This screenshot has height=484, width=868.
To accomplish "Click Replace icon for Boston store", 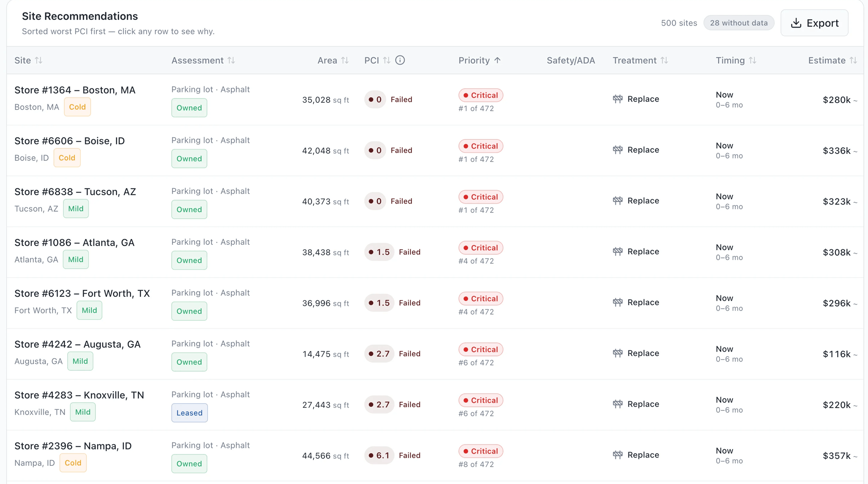I will point(618,99).
